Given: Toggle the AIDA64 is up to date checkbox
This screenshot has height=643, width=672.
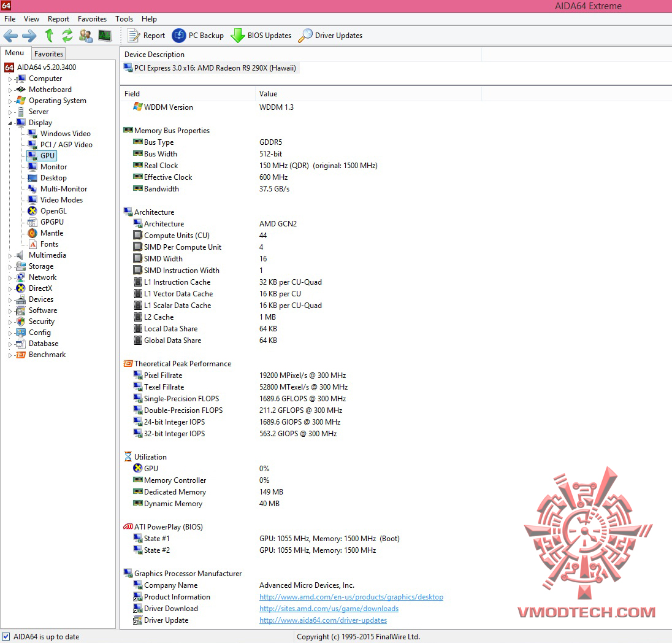Looking at the screenshot, I should pos(6,637).
